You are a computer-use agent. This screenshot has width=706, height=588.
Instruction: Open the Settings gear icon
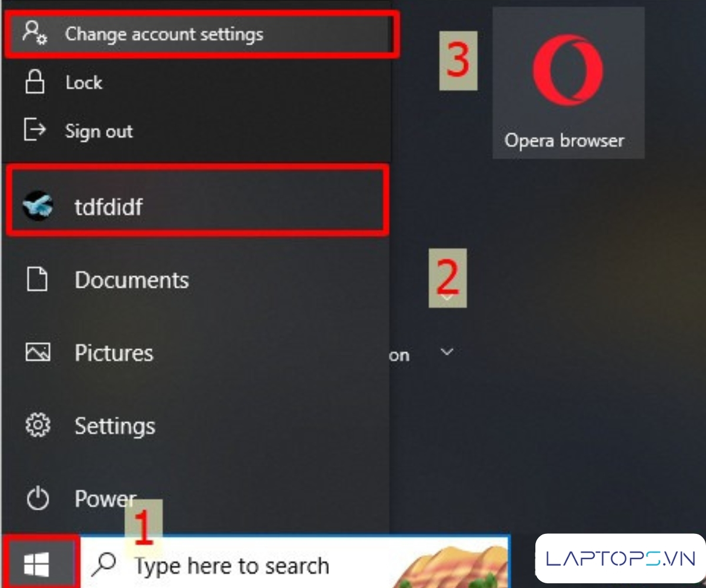point(38,425)
